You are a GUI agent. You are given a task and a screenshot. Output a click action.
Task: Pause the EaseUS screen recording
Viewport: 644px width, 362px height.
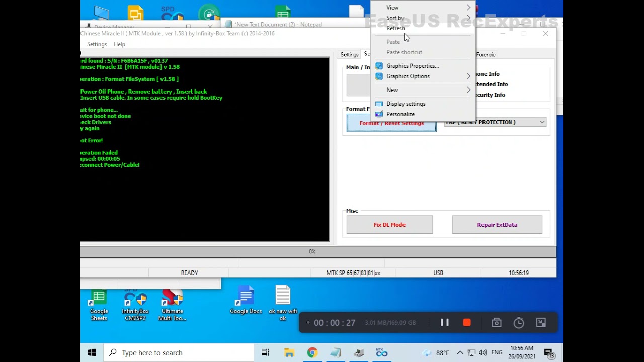[x=445, y=323]
